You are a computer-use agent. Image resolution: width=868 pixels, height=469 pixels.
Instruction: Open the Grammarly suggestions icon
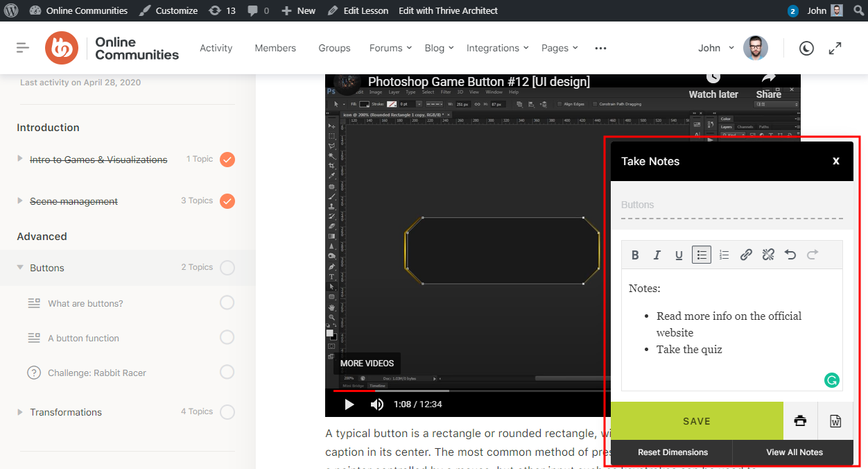coord(831,380)
